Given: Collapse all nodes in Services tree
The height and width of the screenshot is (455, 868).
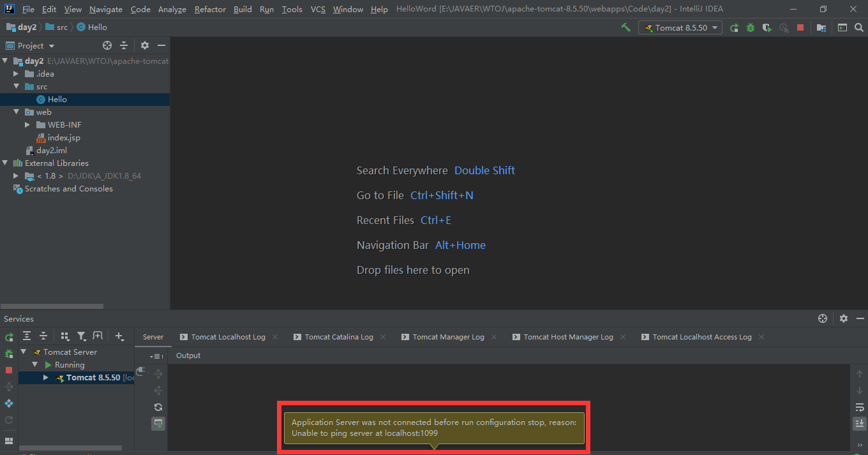Looking at the screenshot, I should click(43, 336).
